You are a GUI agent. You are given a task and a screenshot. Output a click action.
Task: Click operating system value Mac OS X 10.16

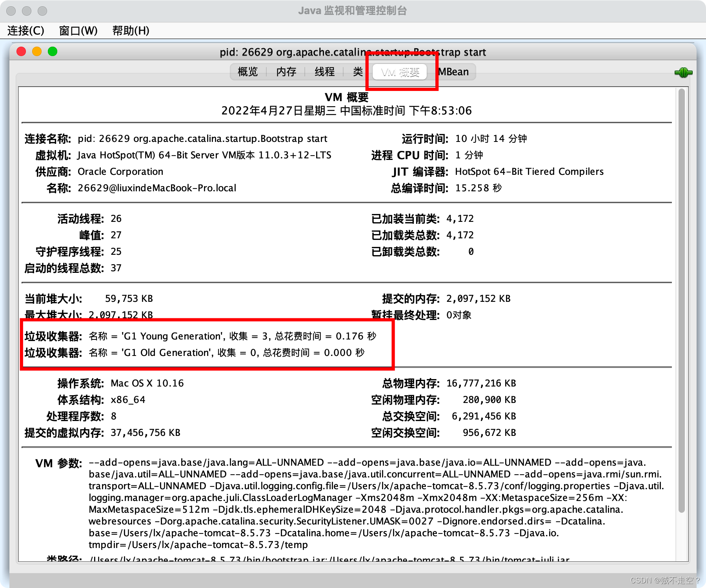click(x=147, y=383)
